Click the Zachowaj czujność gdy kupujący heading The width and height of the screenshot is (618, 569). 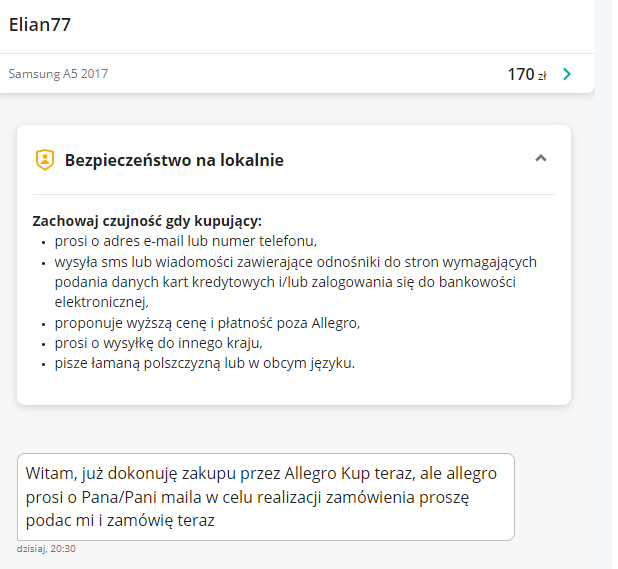click(147, 221)
